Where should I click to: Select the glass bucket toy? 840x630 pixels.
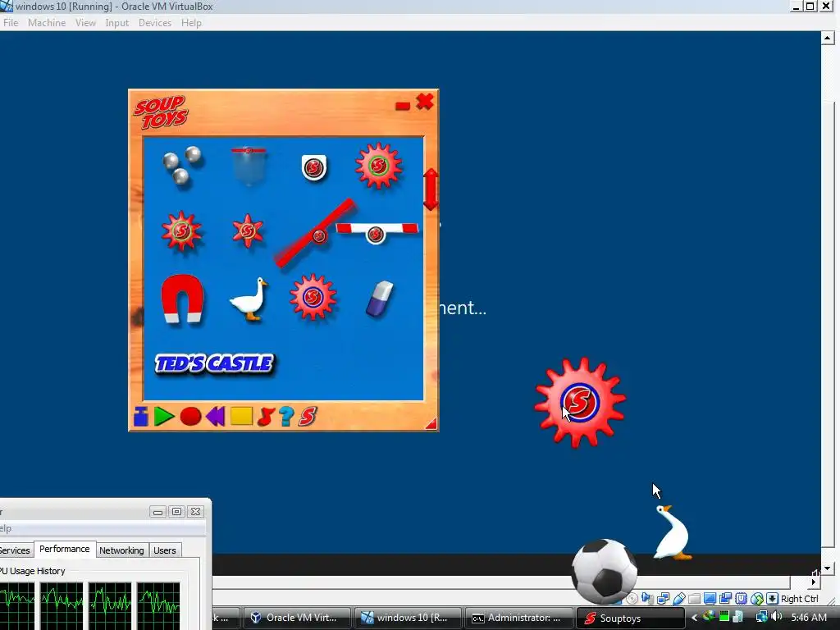pos(249,166)
